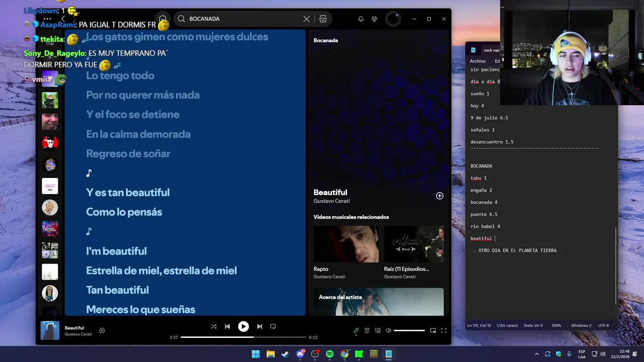Image resolution: width=644 pixels, height=362 pixels.
Task: Open library item with blonde portrait cover
Action: (50, 207)
